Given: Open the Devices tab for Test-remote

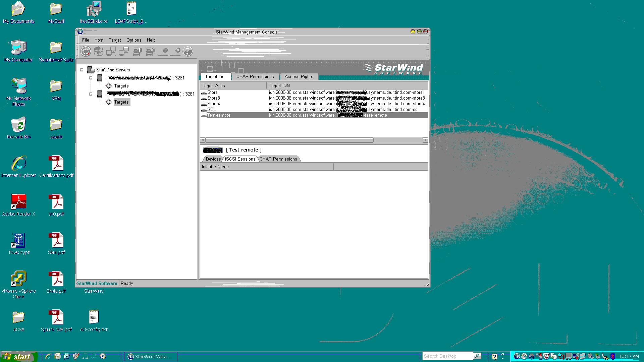Looking at the screenshot, I should 213,159.
